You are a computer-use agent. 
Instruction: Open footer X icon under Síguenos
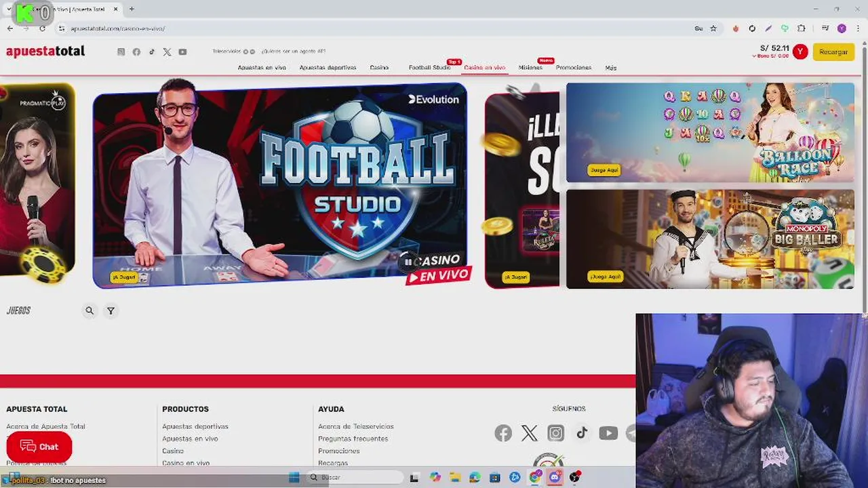pyautogui.click(x=530, y=433)
